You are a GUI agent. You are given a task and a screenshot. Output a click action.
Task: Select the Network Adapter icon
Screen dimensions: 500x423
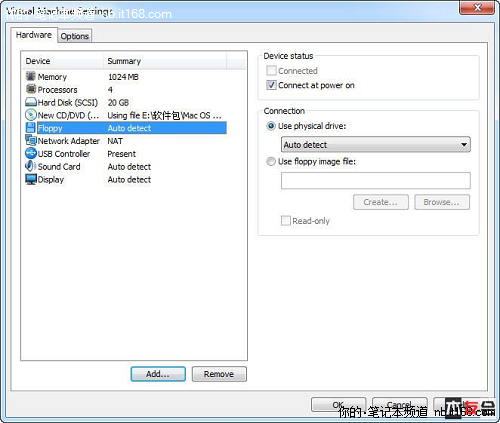click(31, 140)
